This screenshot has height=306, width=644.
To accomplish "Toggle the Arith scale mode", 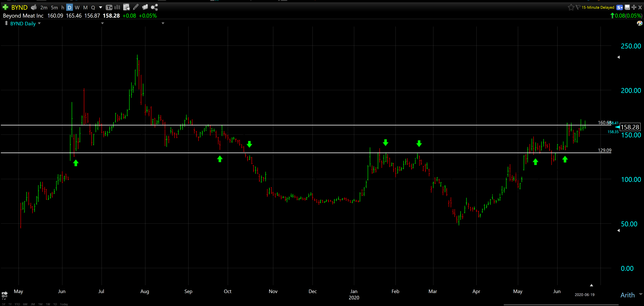I will 628,295.
